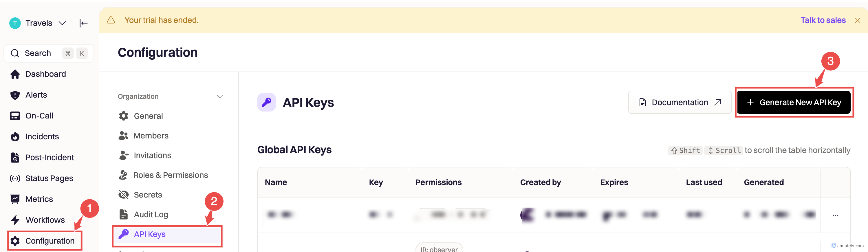Click the Workflows lightning bolt icon

point(15,220)
